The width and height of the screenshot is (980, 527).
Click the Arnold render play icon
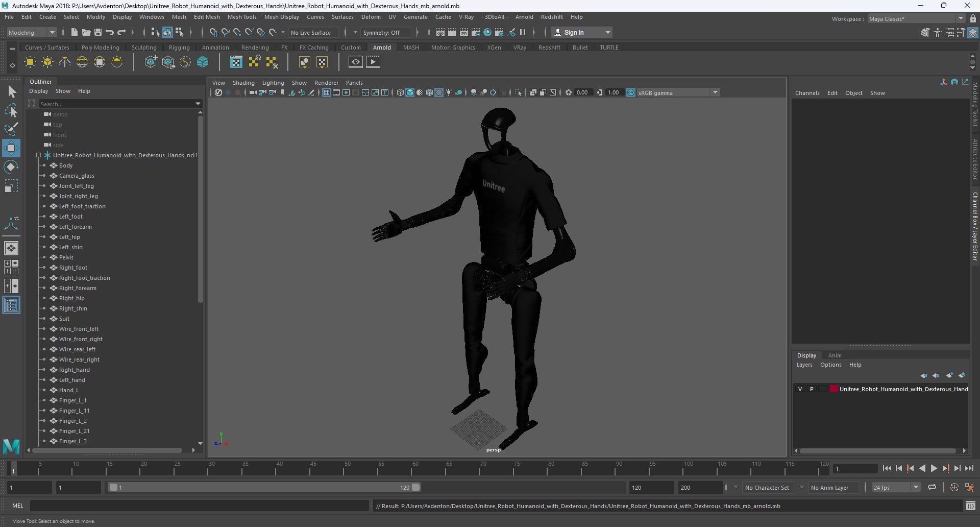click(373, 62)
